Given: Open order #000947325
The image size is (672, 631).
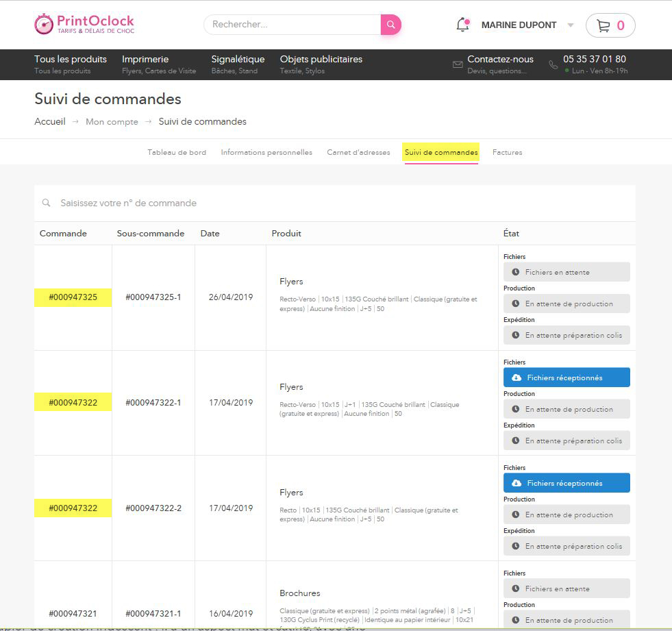Looking at the screenshot, I should click(x=73, y=297).
